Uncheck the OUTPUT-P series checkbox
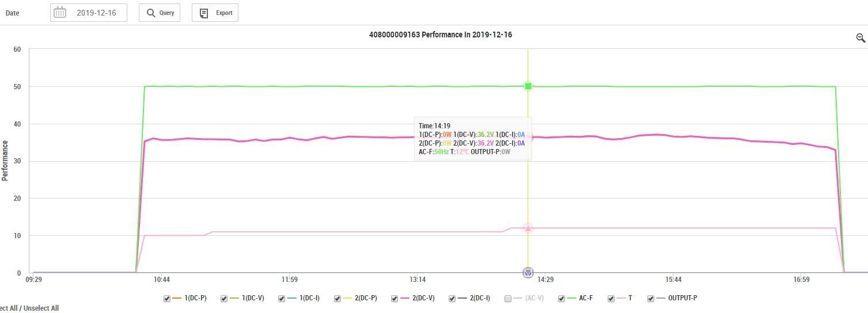Screen dimensions: 868x313 (651, 299)
